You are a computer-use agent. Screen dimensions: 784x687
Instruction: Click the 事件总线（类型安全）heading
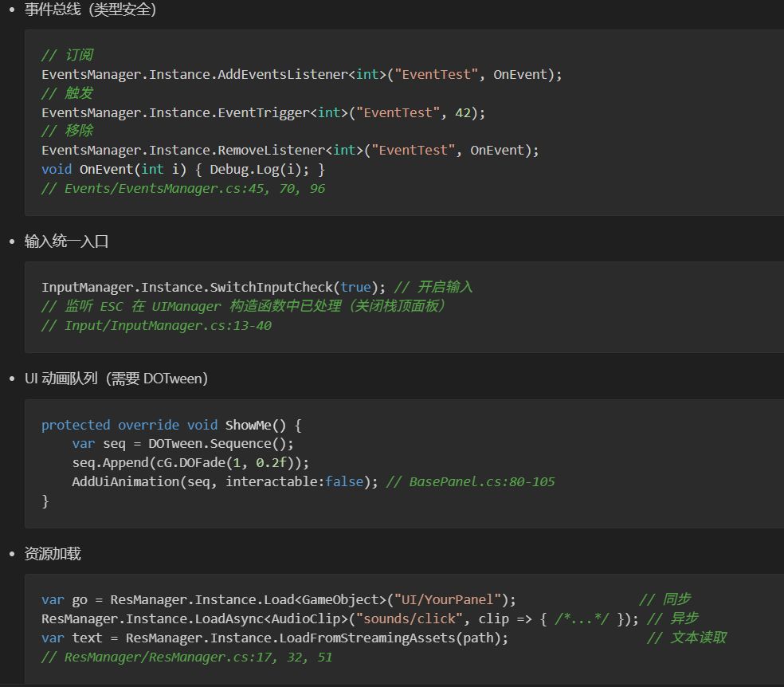tap(90, 10)
